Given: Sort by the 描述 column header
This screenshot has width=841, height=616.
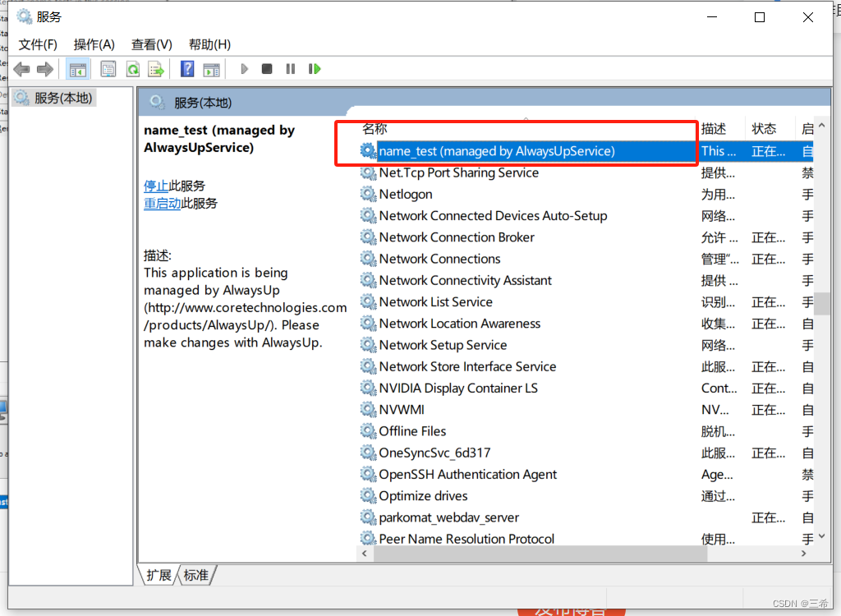Looking at the screenshot, I should [x=714, y=129].
